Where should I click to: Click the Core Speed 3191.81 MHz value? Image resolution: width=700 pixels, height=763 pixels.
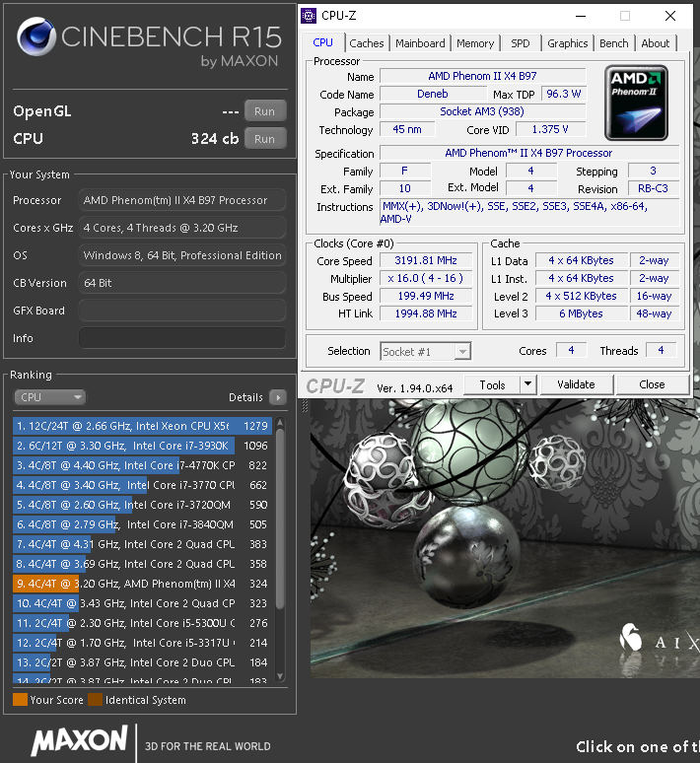[x=426, y=261]
